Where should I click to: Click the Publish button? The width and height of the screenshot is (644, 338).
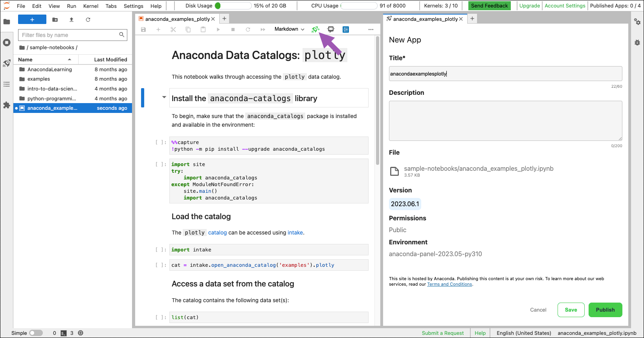click(x=605, y=310)
